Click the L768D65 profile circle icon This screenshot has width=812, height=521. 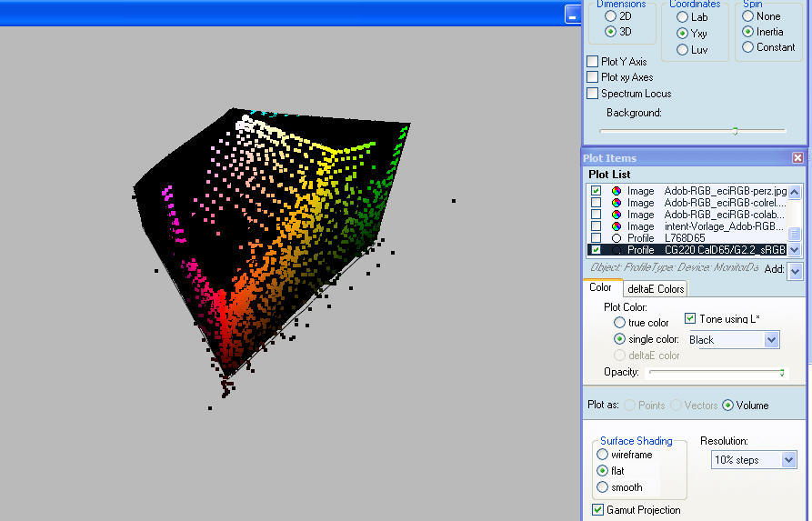tap(617, 238)
